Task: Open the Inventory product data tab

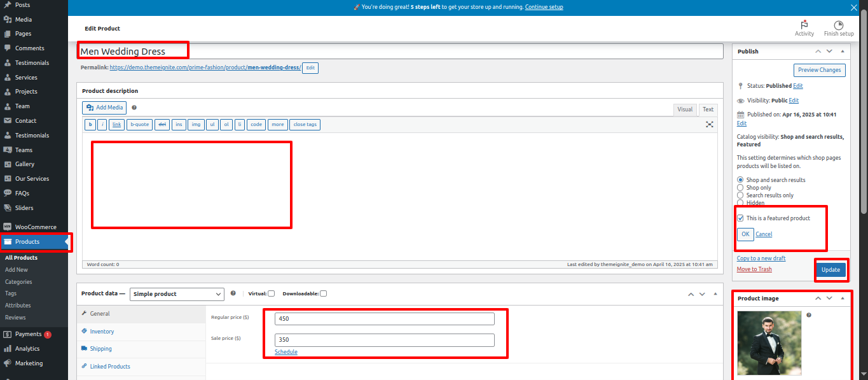Action: tap(102, 332)
